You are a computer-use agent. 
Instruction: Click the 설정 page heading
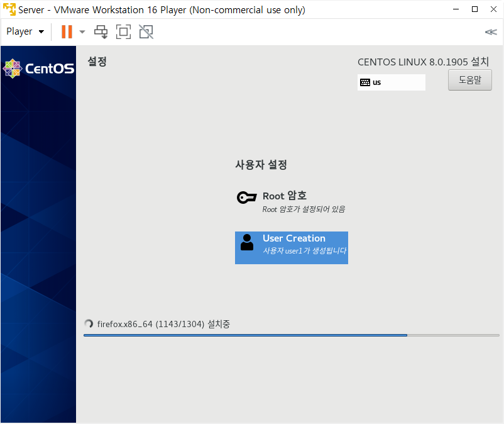pyautogui.click(x=97, y=62)
